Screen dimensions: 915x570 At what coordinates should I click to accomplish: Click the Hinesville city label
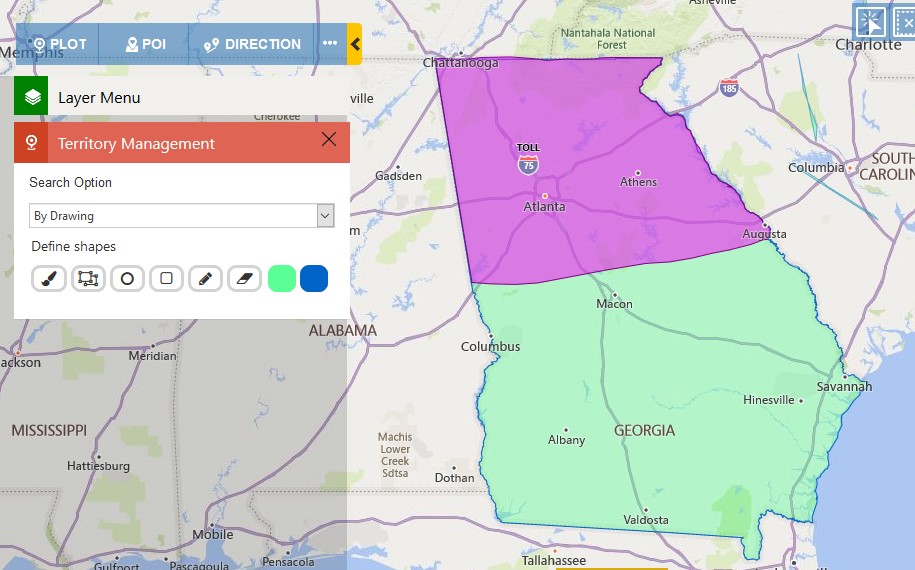click(769, 400)
